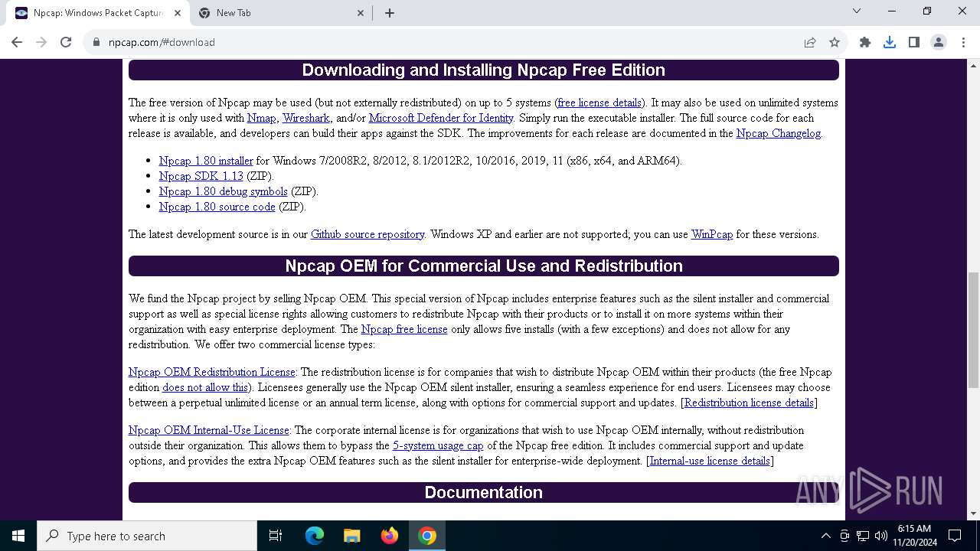Viewport: 980px width, 551px height.
Task: Expand tab search chevron
Action: (x=857, y=11)
